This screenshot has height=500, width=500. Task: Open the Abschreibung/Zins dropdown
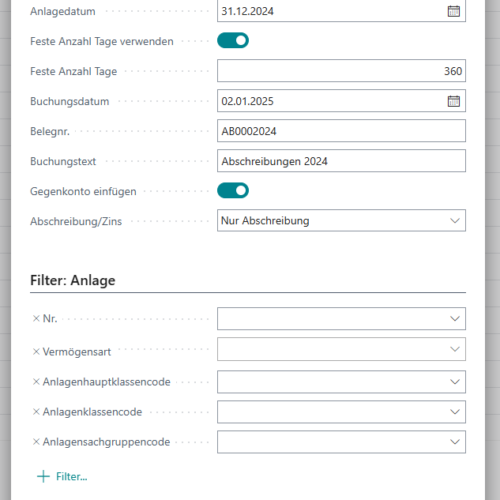341,220
